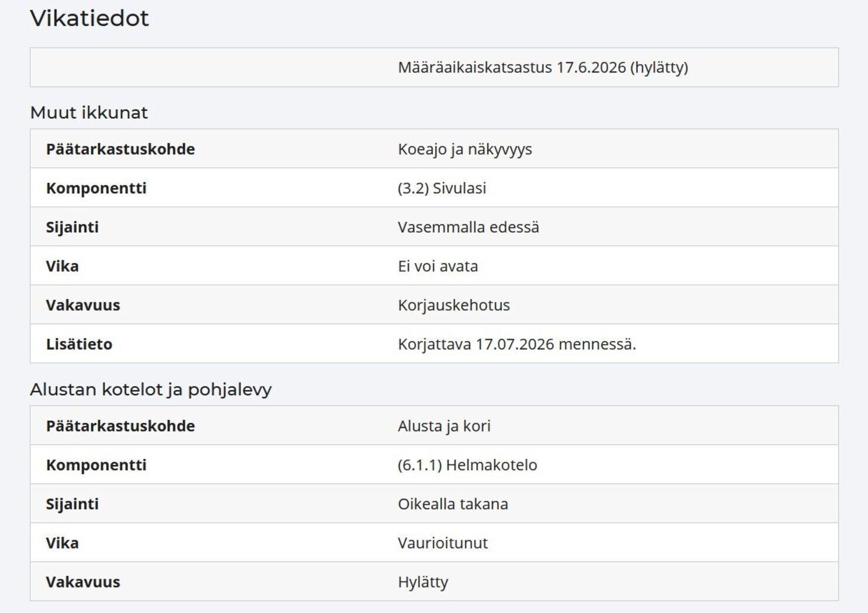Image resolution: width=868 pixels, height=613 pixels.
Task: Select the Korjauskehotus severity value
Action: point(454,305)
